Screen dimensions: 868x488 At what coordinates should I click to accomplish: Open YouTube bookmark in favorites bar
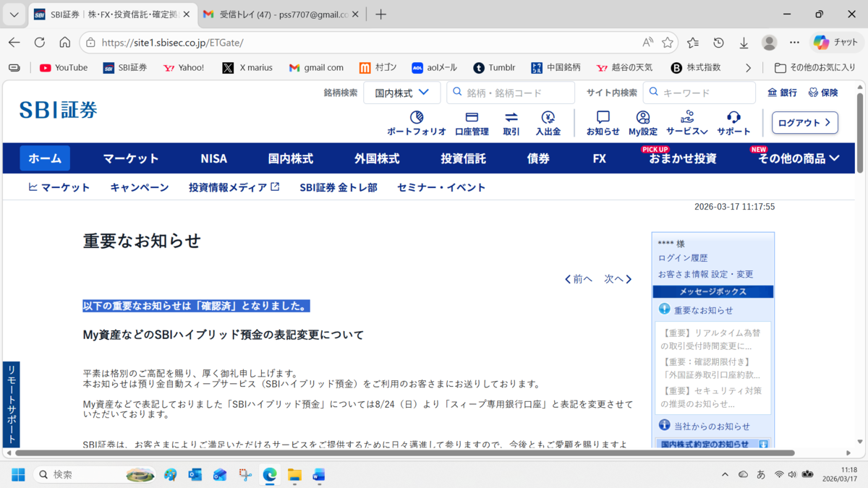click(x=64, y=67)
